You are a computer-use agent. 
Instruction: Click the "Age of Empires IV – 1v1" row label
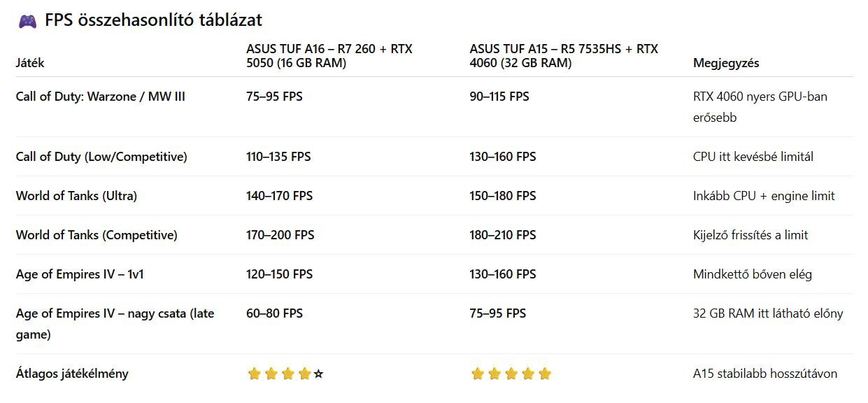click(80, 274)
